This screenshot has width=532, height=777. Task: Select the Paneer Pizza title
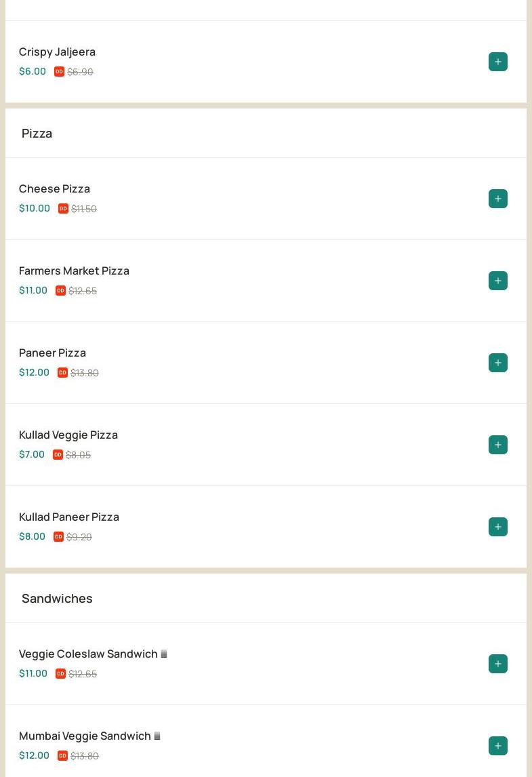(x=52, y=353)
